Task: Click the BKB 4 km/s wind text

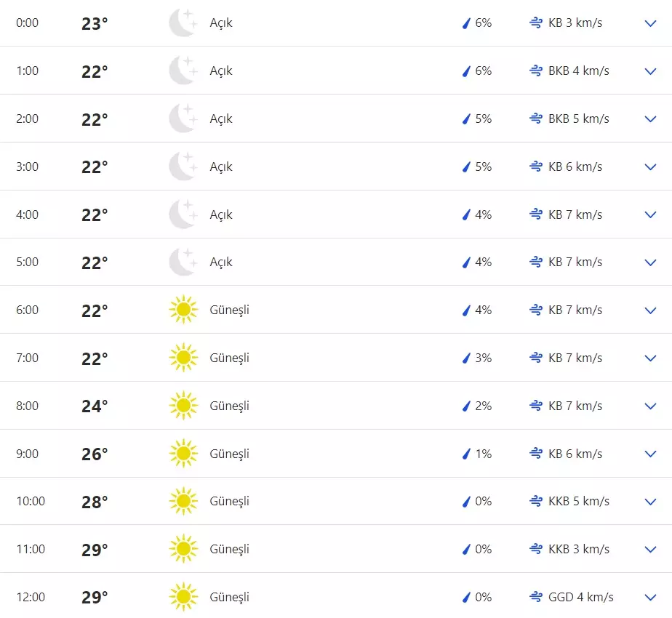Action: tap(579, 71)
